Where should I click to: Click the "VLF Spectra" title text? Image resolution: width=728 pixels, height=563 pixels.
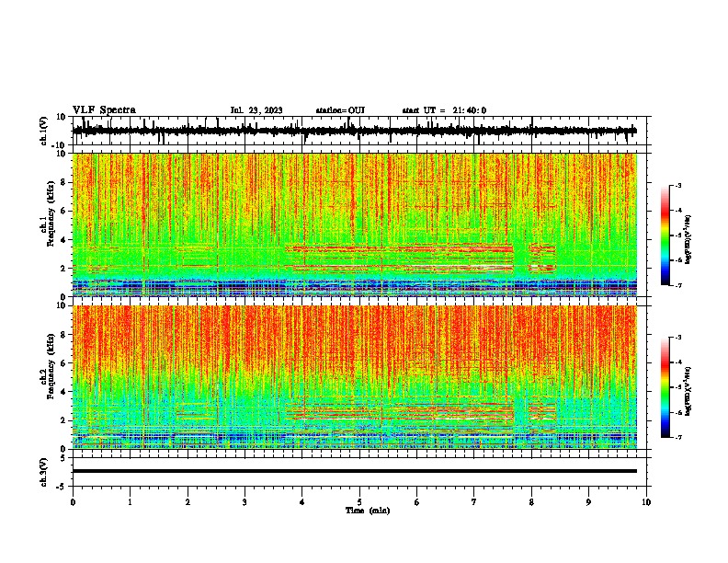104,110
